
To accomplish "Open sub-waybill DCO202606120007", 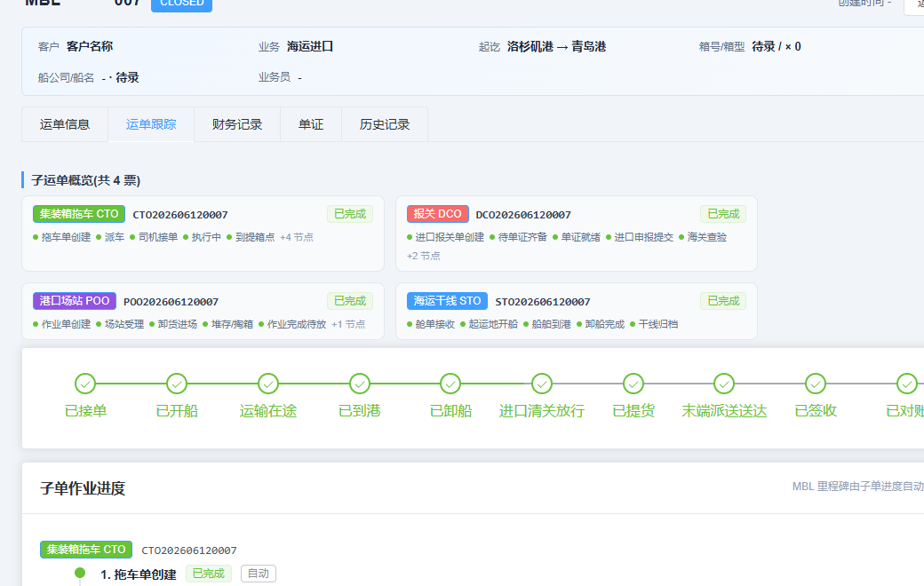I will 523,215.
